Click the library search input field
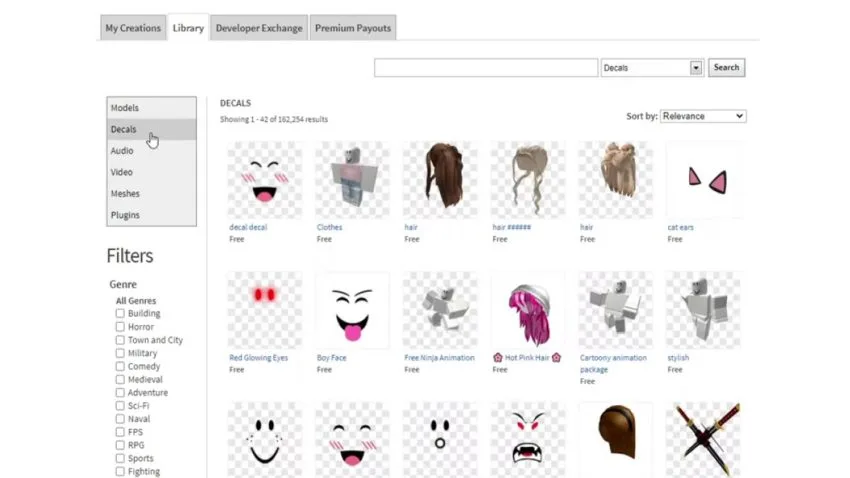Image resolution: width=850 pixels, height=478 pixels. (486, 68)
